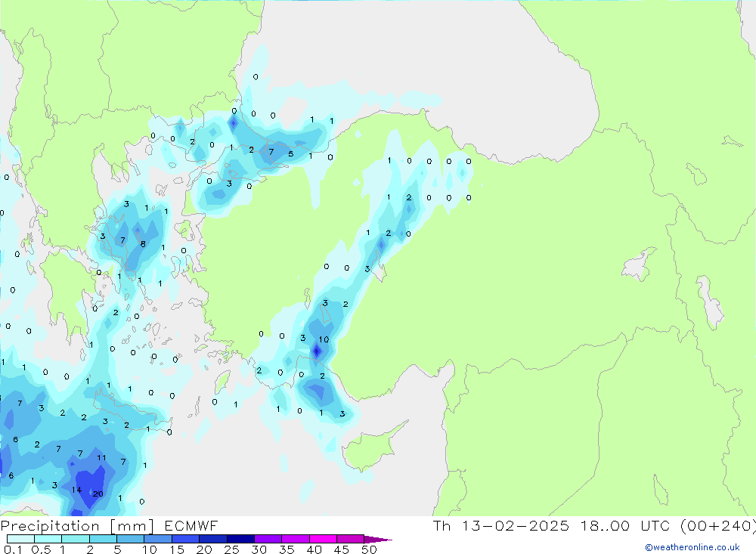Image resolution: width=756 pixels, height=554 pixels.
Task: Click the map precipitation value '20'
Action: 98,494
